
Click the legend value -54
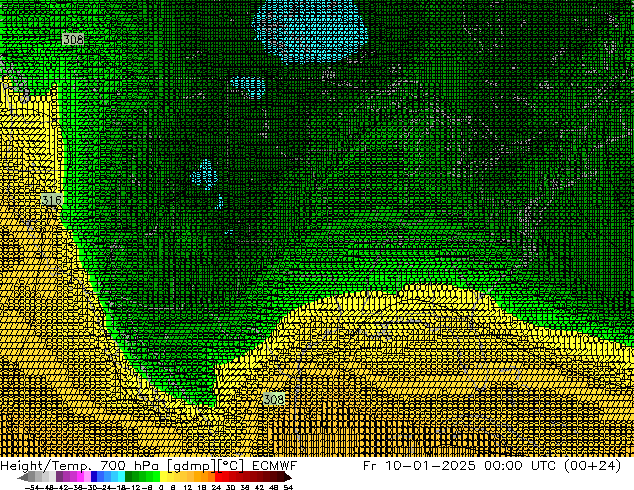[x=33, y=487]
